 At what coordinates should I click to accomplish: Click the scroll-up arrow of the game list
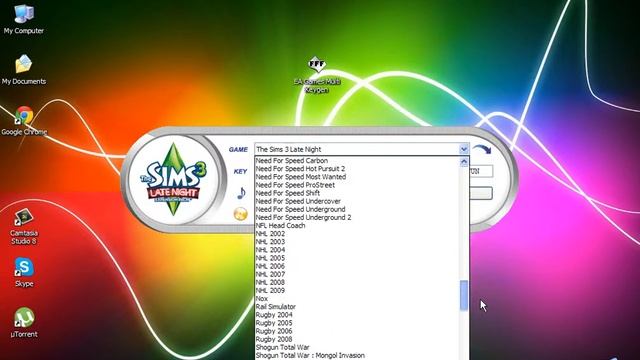point(464,162)
